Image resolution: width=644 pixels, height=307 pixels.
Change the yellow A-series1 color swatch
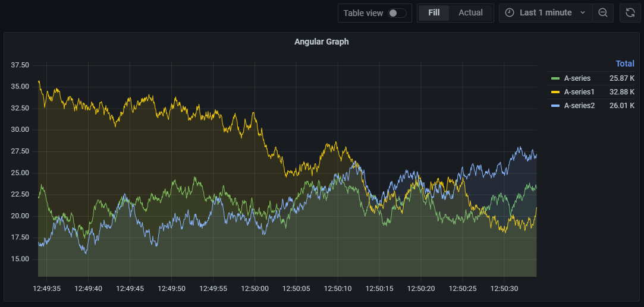click(x=555, y=91)
